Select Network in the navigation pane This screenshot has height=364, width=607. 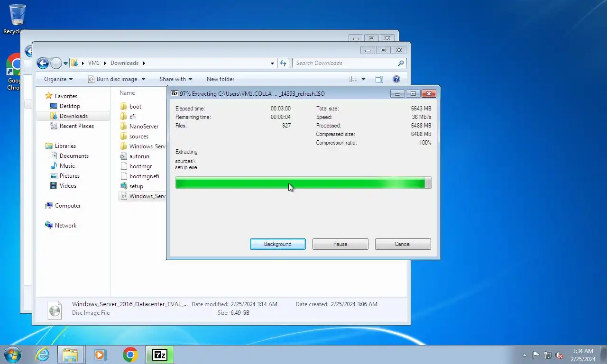[60, 226]
